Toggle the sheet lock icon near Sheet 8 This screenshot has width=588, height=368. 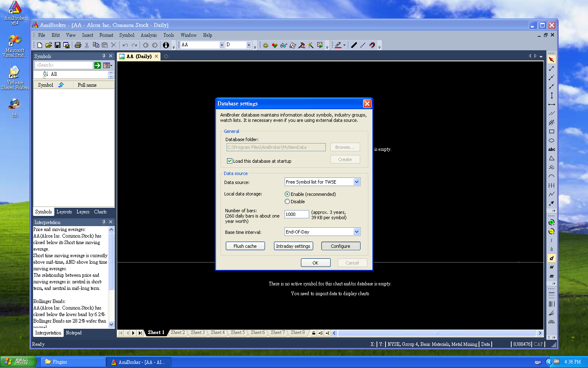pyautogui.click(x=314, y=333)
